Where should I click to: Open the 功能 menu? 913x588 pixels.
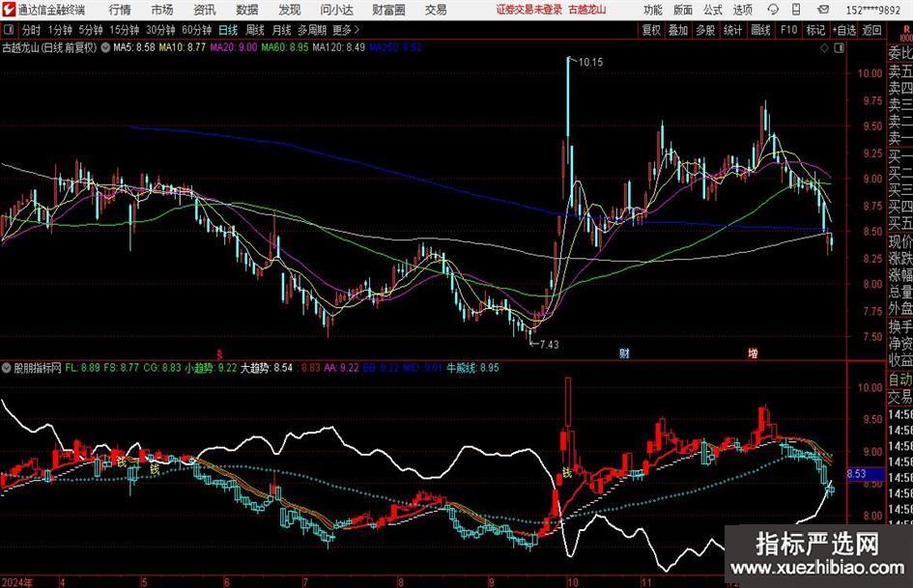pos(653,10)
